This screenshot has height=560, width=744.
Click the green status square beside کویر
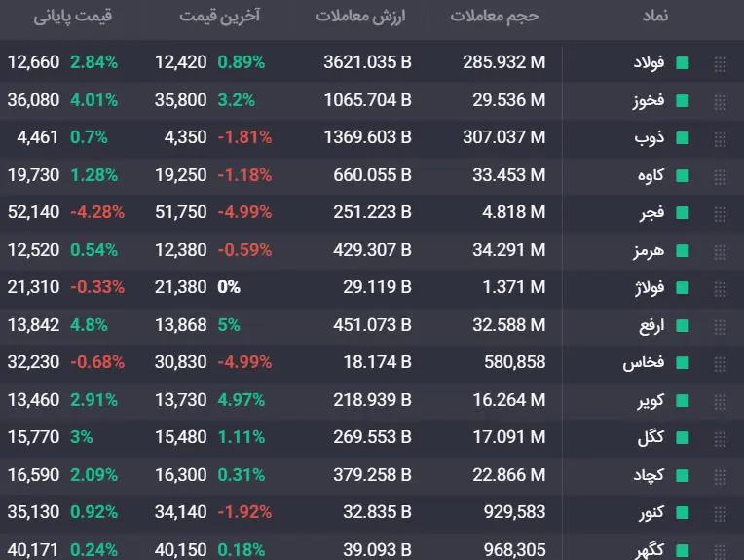683,400
